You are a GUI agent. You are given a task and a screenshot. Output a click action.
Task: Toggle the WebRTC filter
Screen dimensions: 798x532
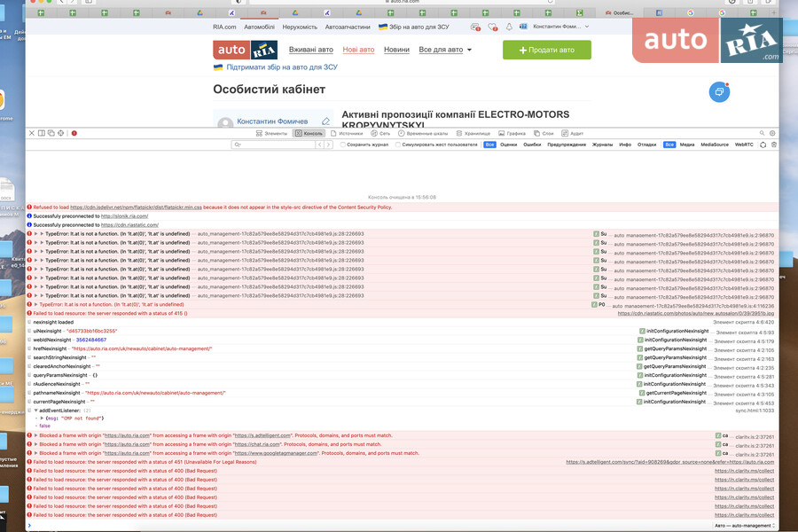(744, 145)
